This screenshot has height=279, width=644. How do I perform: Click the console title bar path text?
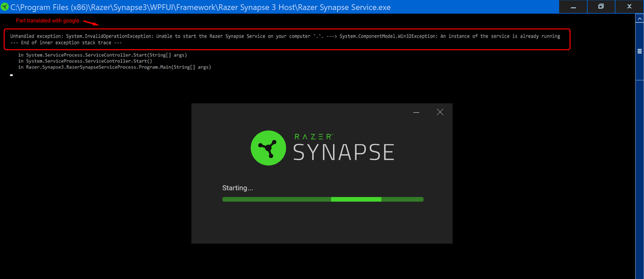(201, 7)
